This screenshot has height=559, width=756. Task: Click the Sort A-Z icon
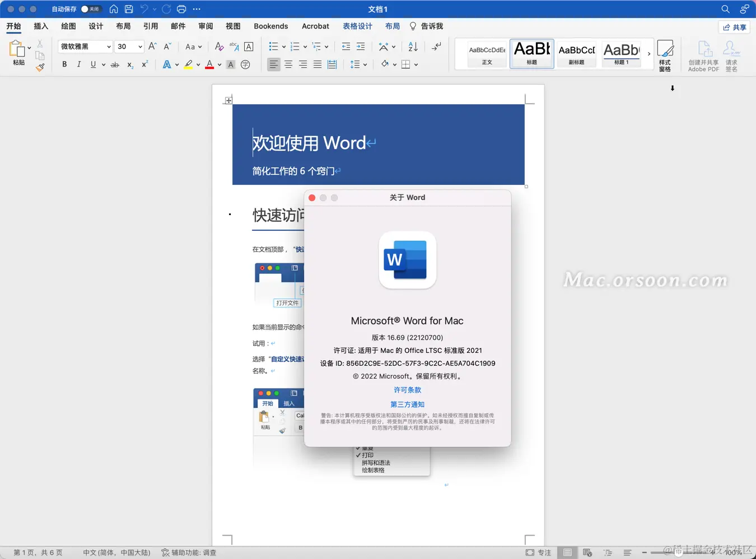coord(413,46)
